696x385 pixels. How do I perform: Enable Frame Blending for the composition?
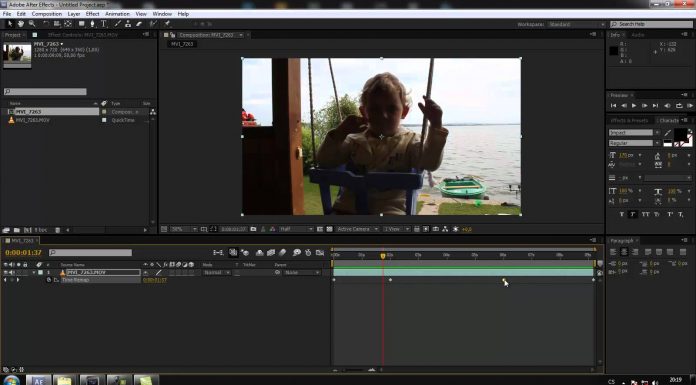pos(271,253)
